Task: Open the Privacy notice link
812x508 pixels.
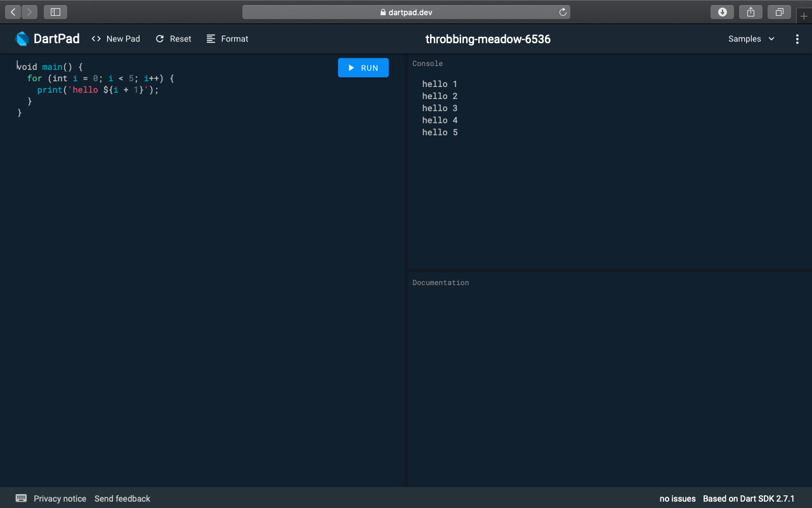Action: click(60, 498)
